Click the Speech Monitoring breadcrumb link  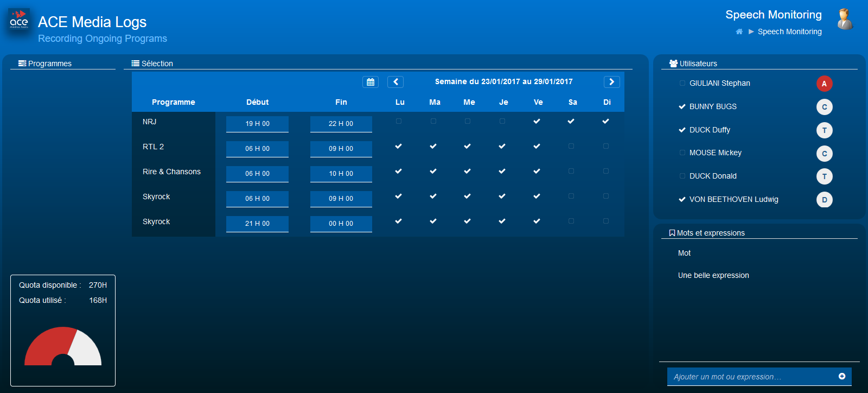(789, 31)
